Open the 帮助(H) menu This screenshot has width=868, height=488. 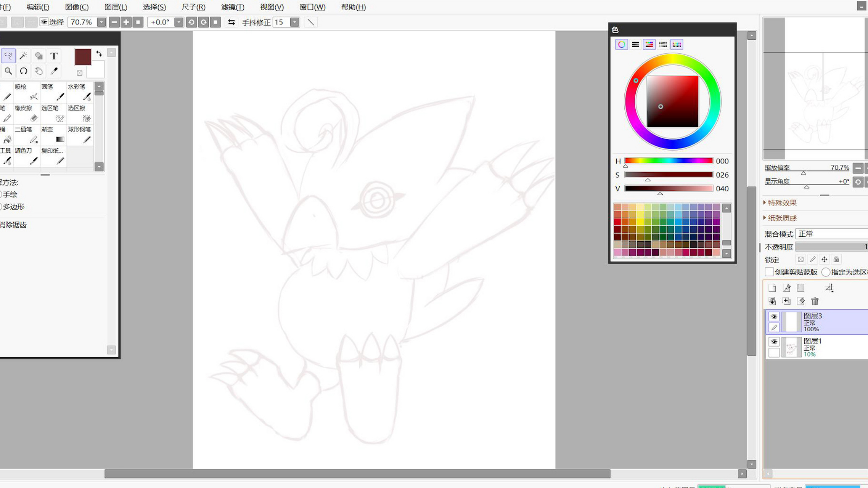(x=354, y=7)
